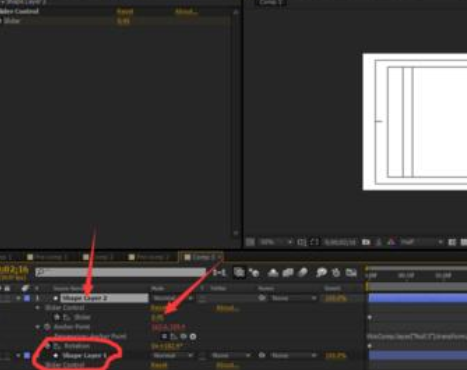Open the Parent dropdown for Shape Layer 2
The height and width of the screenshot is (370, 467).
[293, 298]
